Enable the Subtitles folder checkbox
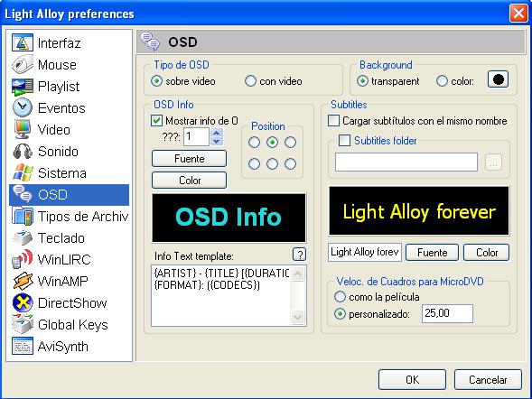 click(x=345, y=140)
